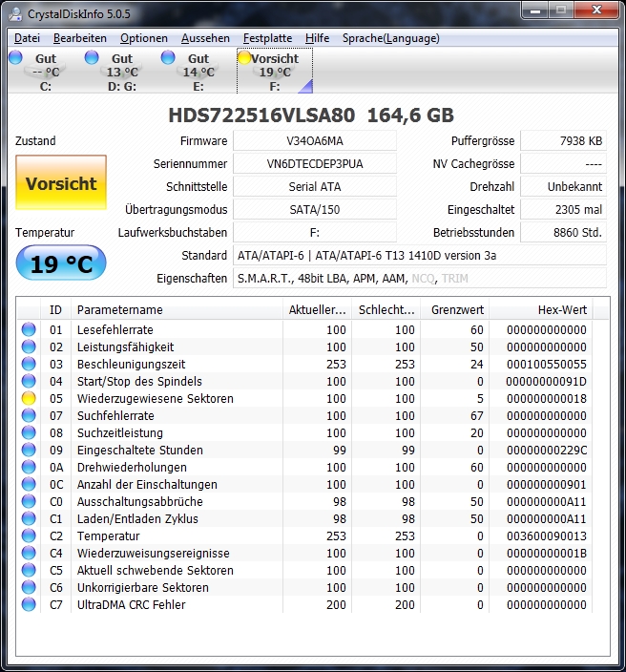Click the status icon for 08 Suchzeitleistung
The width and height of the screenshot is (626, 672).
pyautogui.click(x=29, y=432)
